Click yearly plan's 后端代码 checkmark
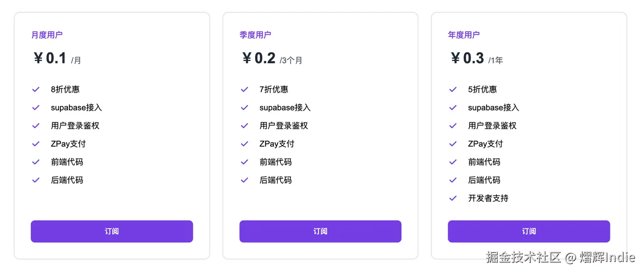This screenshot has height=273, width=644. (x=453, y=180)
